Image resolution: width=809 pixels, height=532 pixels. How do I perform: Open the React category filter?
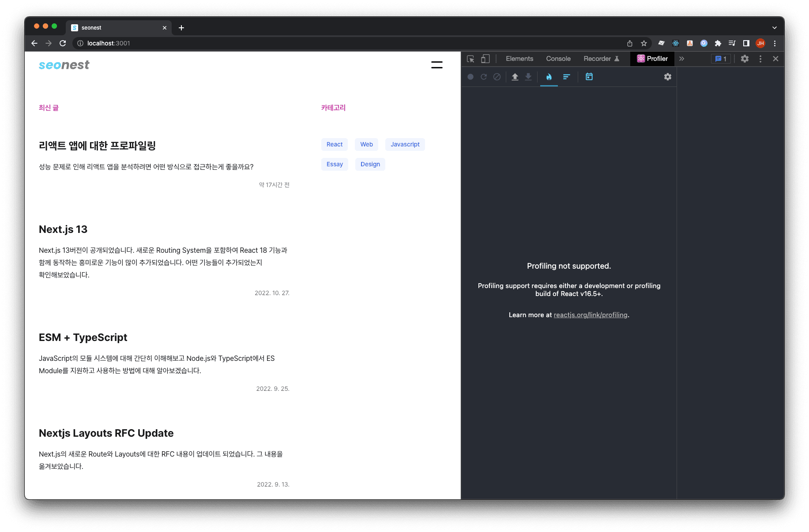334,144
